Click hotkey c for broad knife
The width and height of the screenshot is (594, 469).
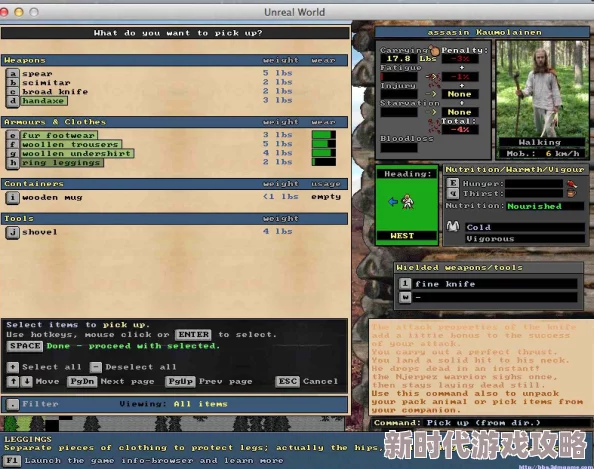tap(13, 91)
